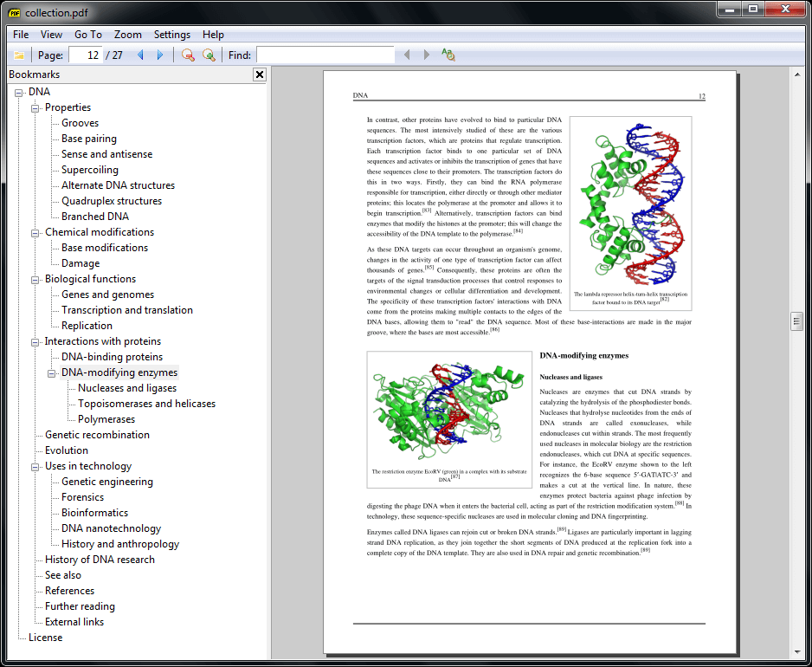Click the Find next arrow
The width and height of the screenshot is (812, 667).
coord(426,55)
